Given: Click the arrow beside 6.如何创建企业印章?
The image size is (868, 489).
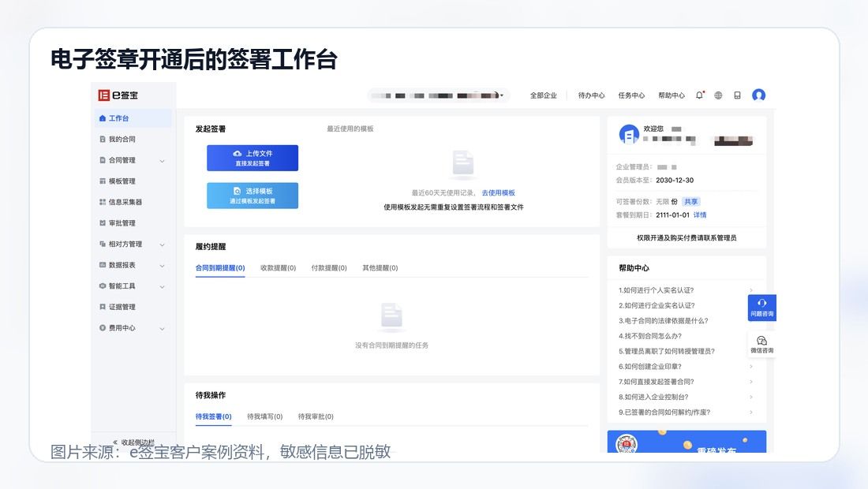Looking at the screenshot, I should point(751,366).
